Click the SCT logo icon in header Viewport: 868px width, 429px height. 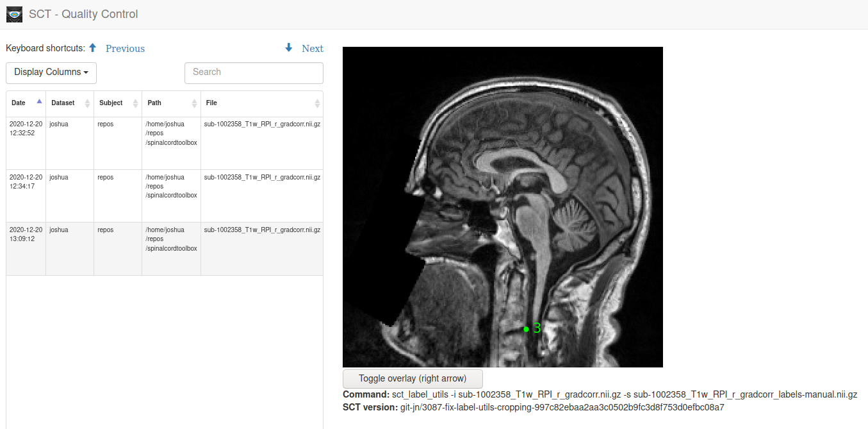14,14
